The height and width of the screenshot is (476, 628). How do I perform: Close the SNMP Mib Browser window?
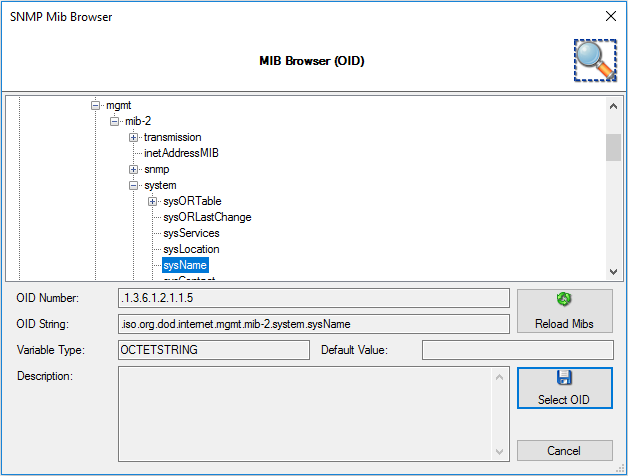(610, 16)
